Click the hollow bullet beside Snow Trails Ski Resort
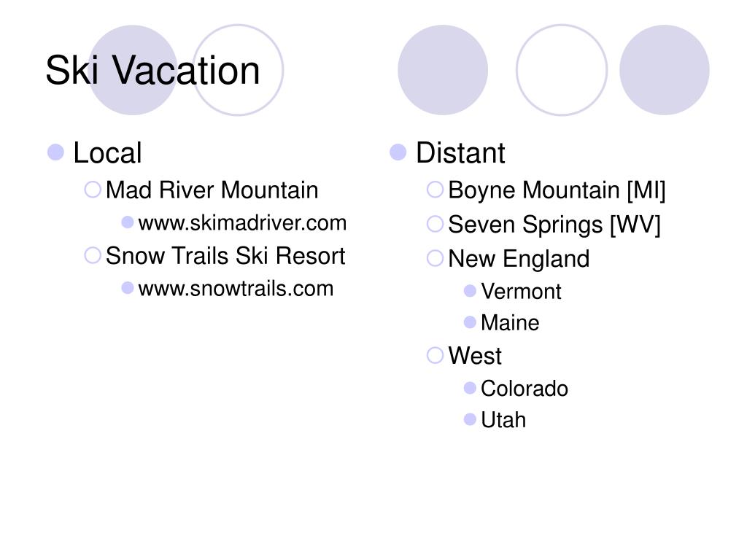The image size is (747, 560). [x=93, y=255]
